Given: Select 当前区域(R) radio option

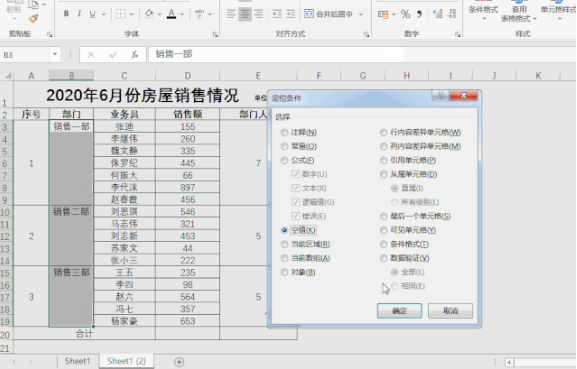Looking at the screenshot, I should click(305, 244).
